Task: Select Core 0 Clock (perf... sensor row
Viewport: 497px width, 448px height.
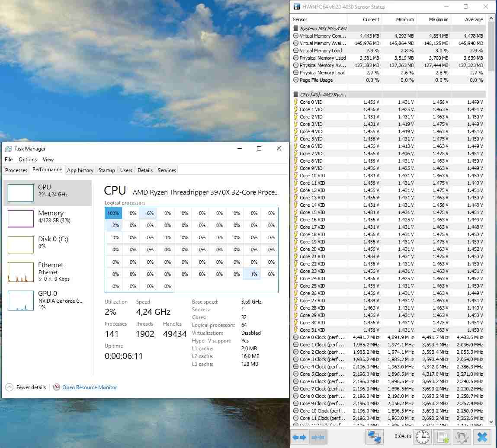Action: [388, 337]
